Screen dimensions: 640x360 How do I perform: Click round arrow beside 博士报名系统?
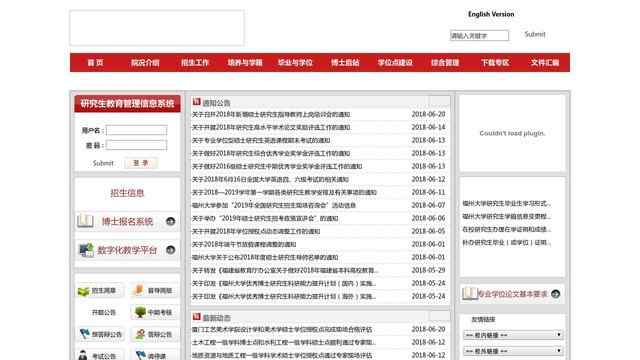click(171, 221)
